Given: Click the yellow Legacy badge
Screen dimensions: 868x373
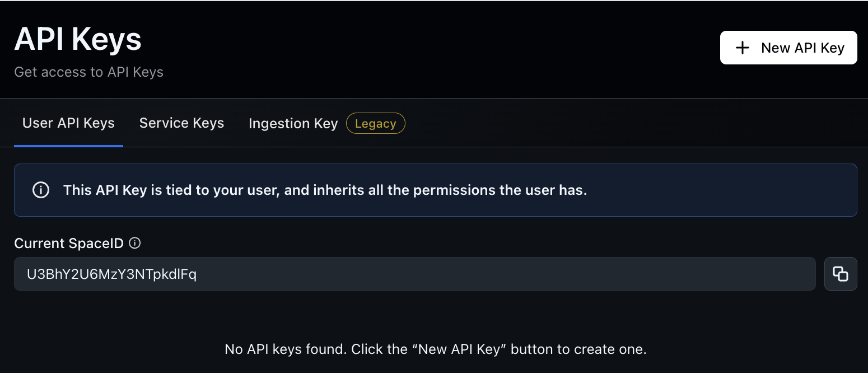Looking at the screenshot, I should click(x=375, y=124).
